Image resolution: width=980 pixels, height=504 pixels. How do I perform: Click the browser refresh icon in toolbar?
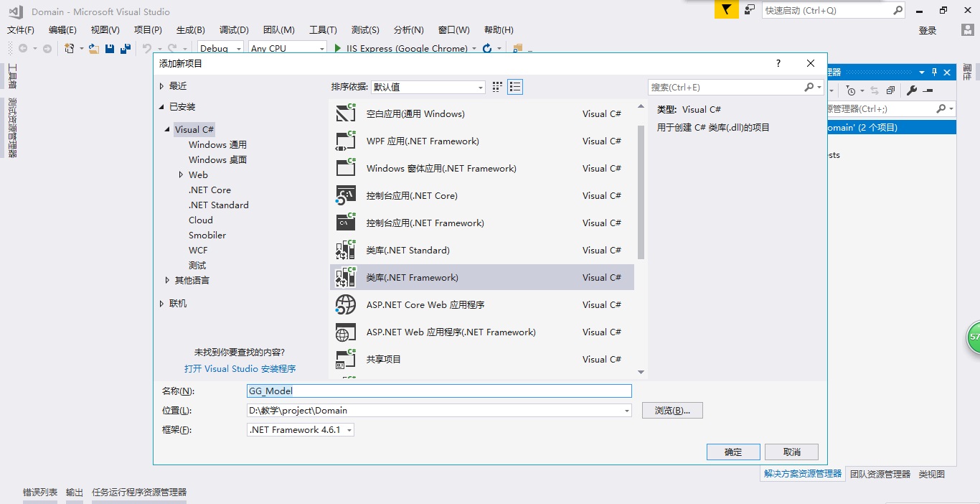pyautogui.click(x=487, y=48)
